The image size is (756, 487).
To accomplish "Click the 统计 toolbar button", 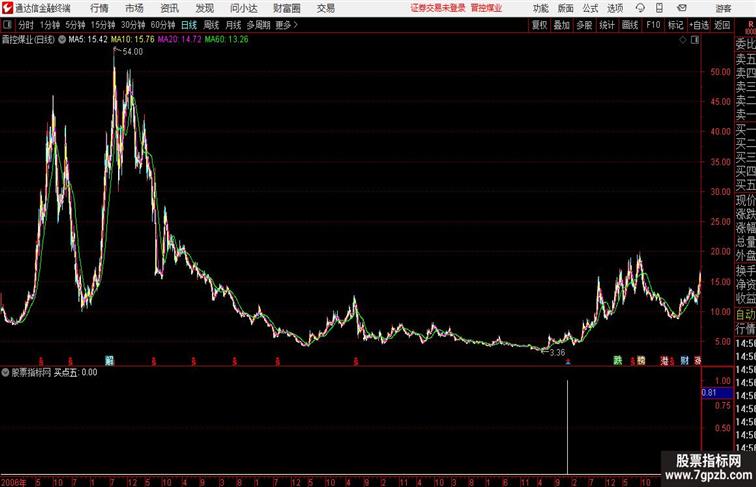I will pos(607,25).
